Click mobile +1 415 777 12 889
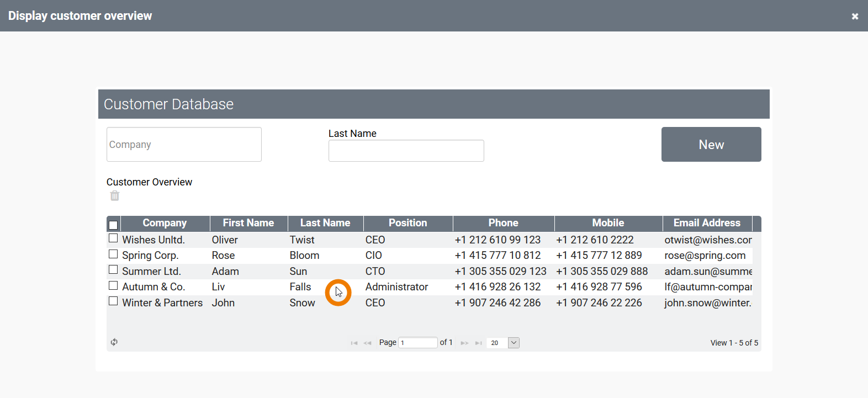 click(599, 256)
